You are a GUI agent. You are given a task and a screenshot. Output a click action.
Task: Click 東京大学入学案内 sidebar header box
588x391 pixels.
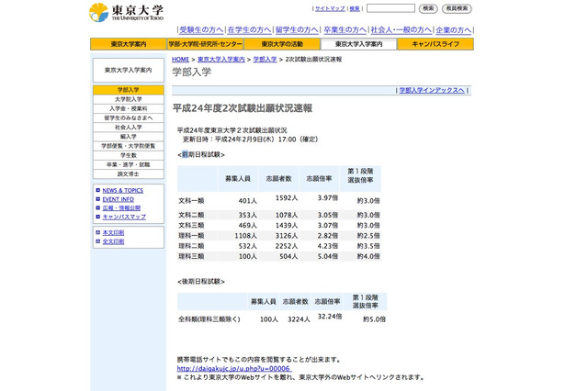click(129, 70)
